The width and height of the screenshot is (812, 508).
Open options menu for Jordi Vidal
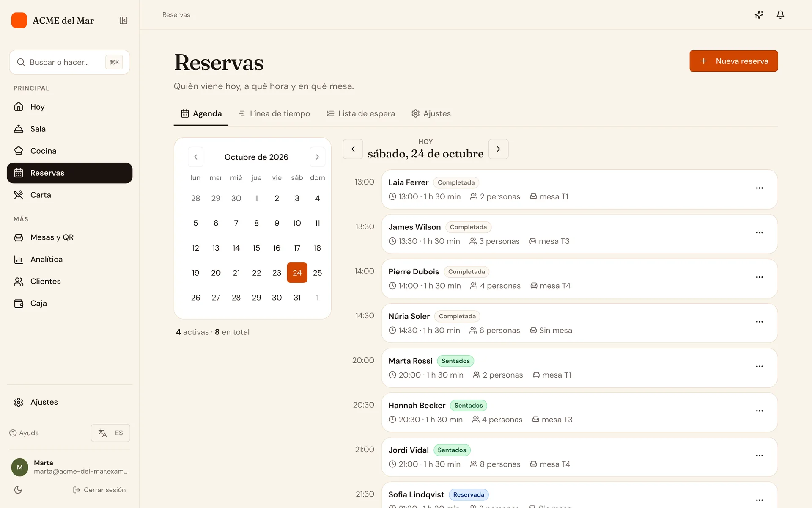click(x=760, y=456)
